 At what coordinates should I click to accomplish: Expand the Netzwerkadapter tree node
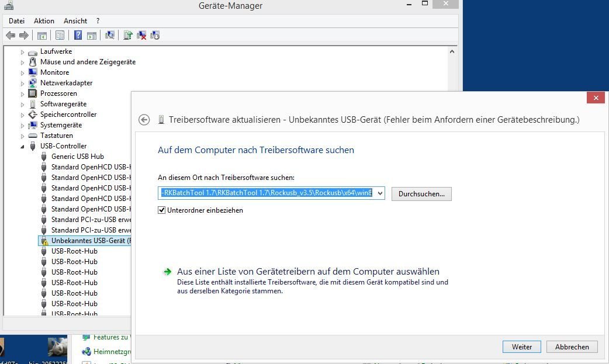click(x=23, y=83)
